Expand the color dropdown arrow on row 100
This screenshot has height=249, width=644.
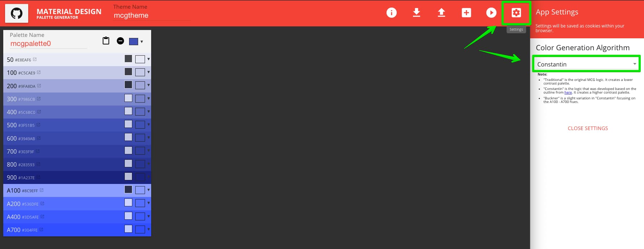coord(148,72)
